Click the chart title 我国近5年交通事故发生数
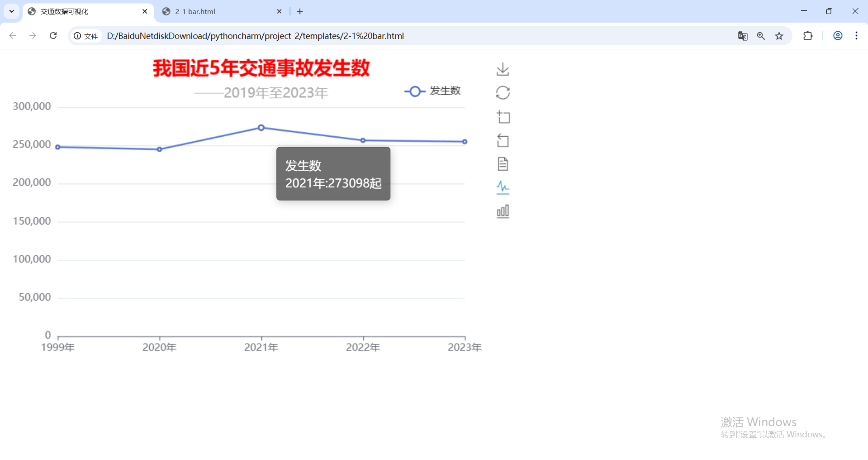This screenshot has height=460, width=868. (261, 68)
